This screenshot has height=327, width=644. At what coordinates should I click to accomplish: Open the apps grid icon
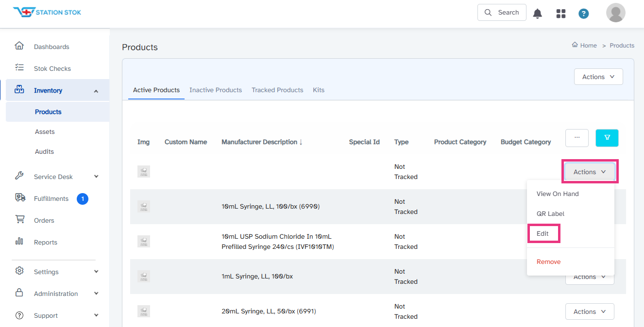(x=561, y=14)
